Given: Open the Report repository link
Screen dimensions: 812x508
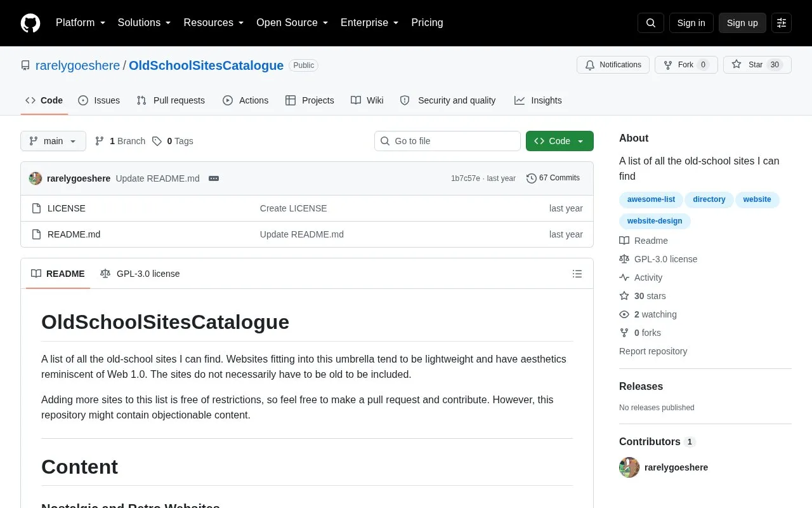Looking at the screenshot, I should click(653, 351).
